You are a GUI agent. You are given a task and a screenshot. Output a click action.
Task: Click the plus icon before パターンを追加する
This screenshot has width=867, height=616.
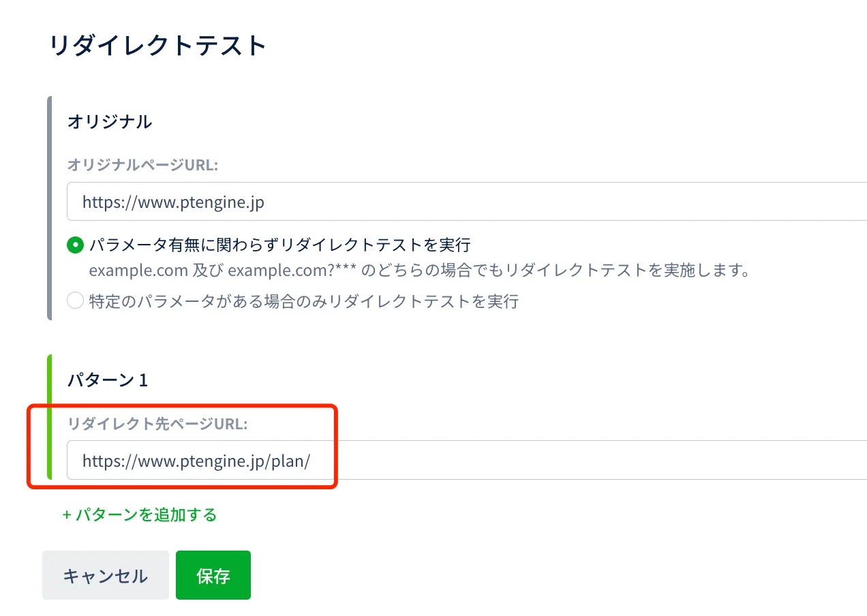pyautogui.click(x=67, y=515)
